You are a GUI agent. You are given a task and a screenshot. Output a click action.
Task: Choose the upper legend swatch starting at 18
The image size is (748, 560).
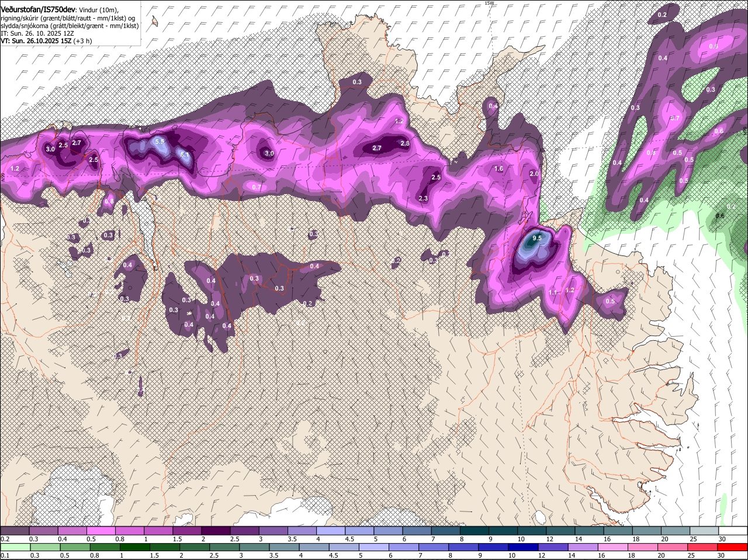[646, 530]
